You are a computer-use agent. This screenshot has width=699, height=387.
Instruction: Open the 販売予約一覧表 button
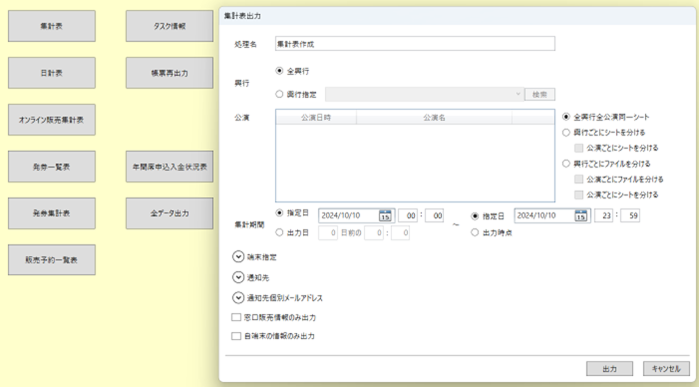(52, 259)
